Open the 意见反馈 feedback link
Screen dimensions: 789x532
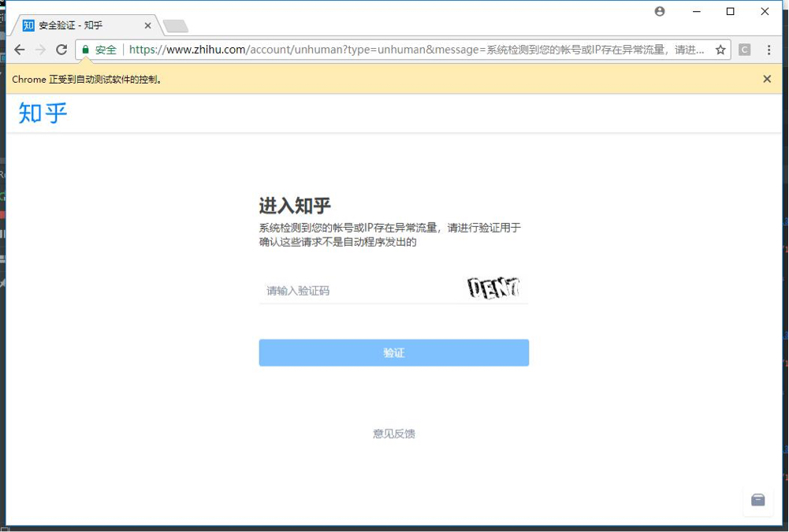click(393, 433)
